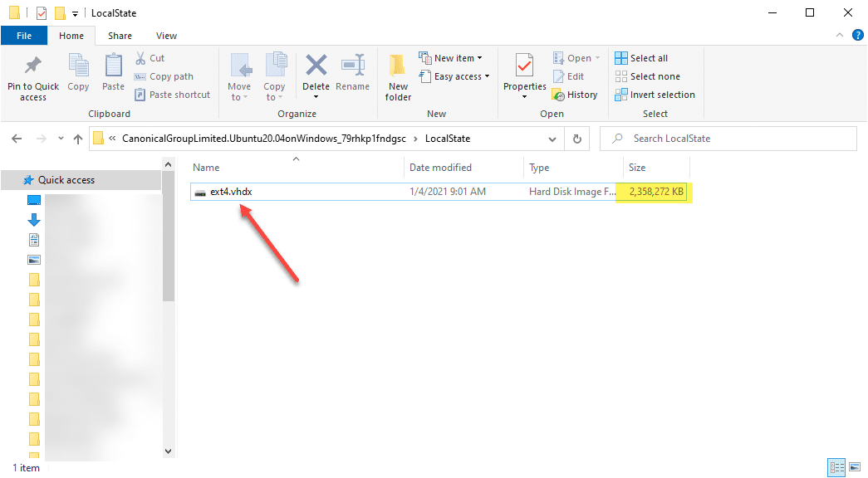Rename the selected file

click(352, 72)
